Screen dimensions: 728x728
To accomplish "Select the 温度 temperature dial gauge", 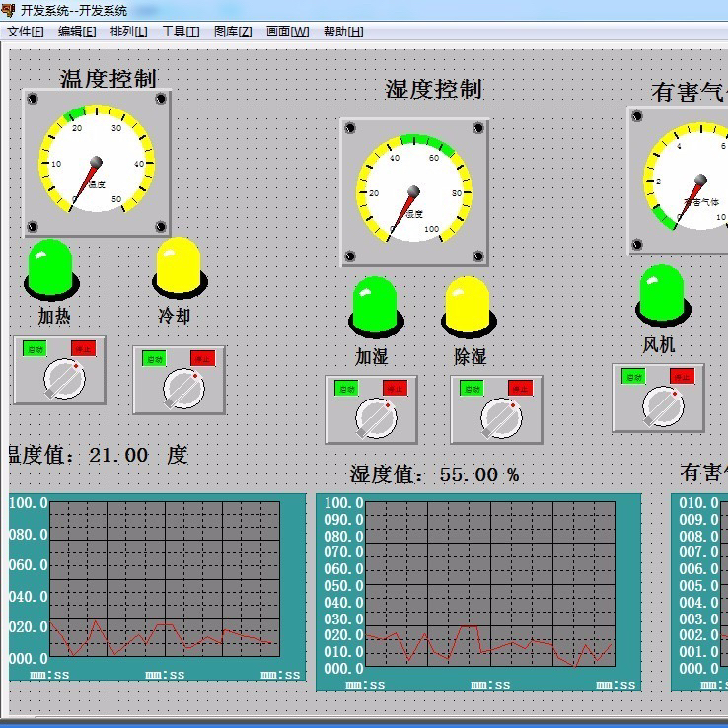I will (x=97, y=163).
